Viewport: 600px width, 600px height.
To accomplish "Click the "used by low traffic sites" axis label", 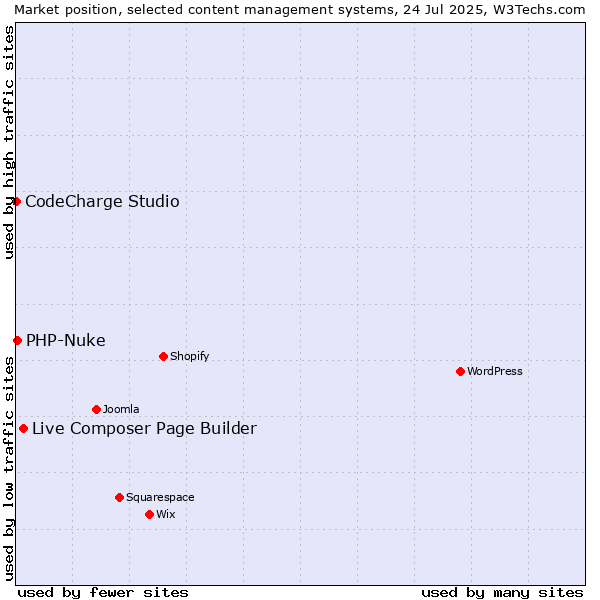I will coord(8,469).
